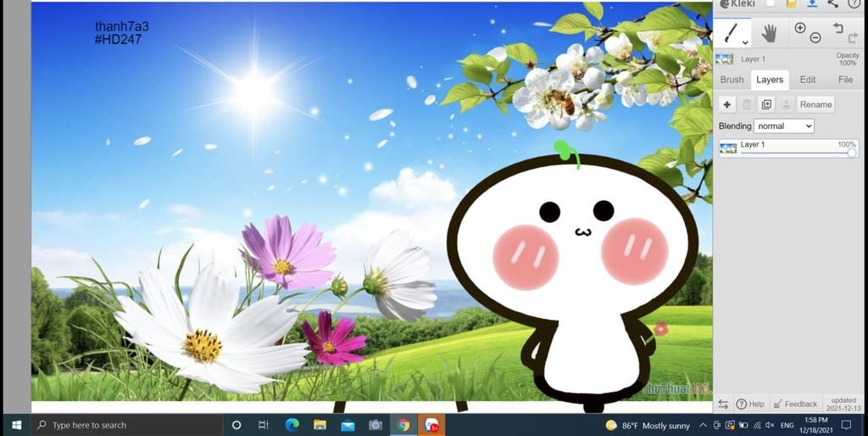Open Cortana circle icon on taskbar
Screen dimensions: 868x436
point(236,425)
